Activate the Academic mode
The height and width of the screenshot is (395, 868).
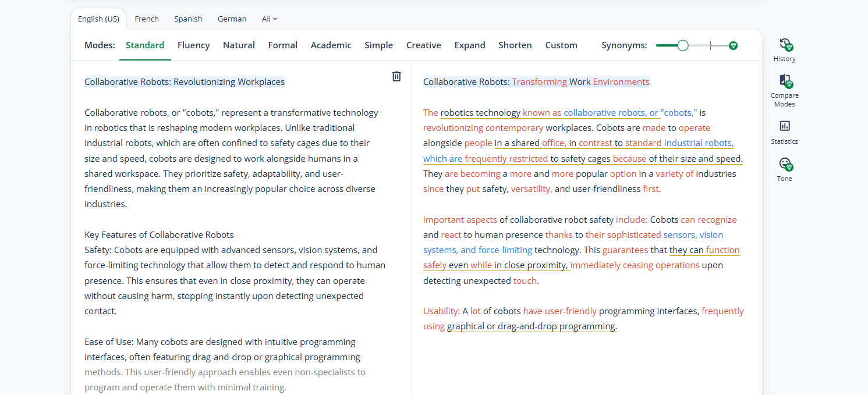coord(331,45)
